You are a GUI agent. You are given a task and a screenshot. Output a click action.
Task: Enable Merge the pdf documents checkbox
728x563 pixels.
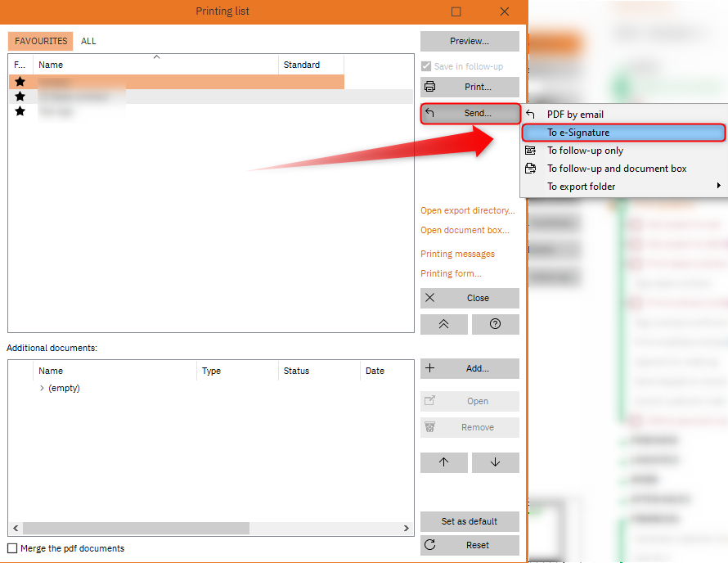pyautogui.click(x=12, y=548)
